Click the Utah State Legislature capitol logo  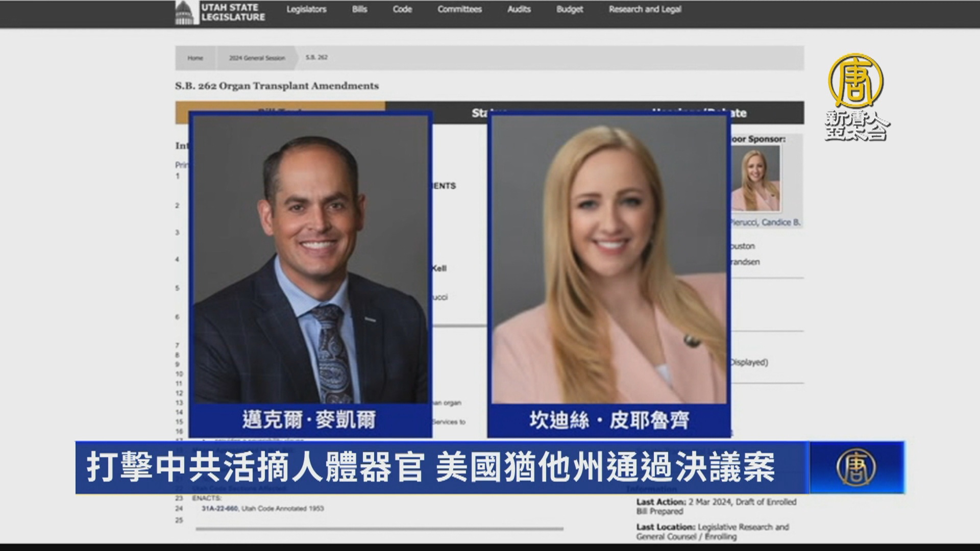click(184, 12)
